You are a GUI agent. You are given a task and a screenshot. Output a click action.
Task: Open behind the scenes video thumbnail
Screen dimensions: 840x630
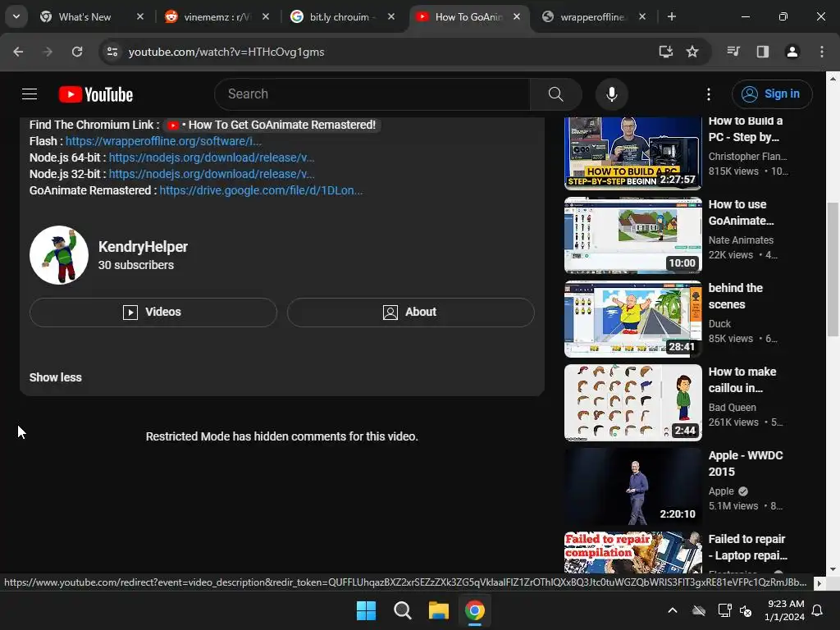point(632,319)
